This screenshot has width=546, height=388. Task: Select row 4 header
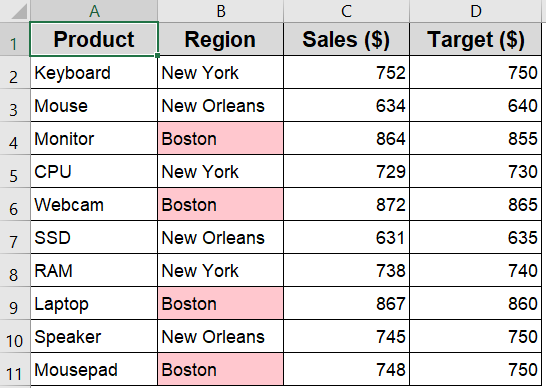coord(15,138)
